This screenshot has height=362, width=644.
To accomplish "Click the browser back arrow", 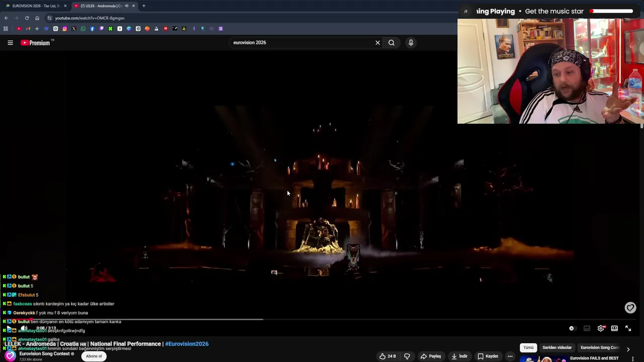I will (x=6, y=18).
